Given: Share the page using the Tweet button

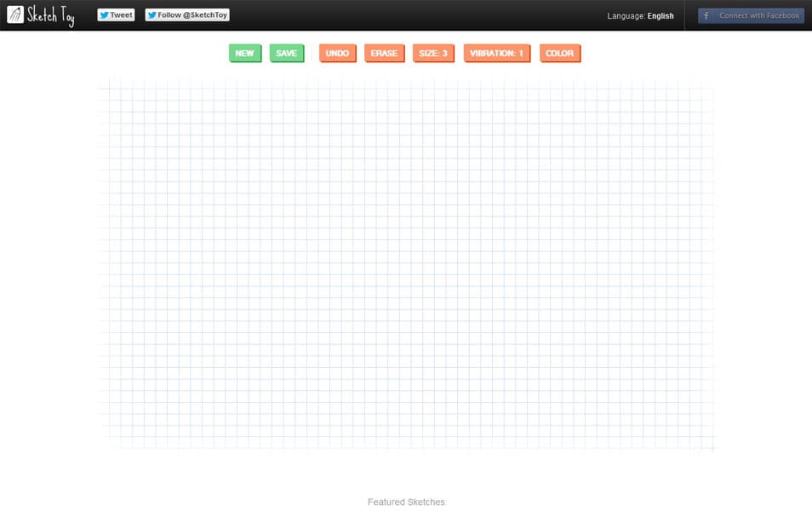Looking at the screenshot, I should (115, 14).
